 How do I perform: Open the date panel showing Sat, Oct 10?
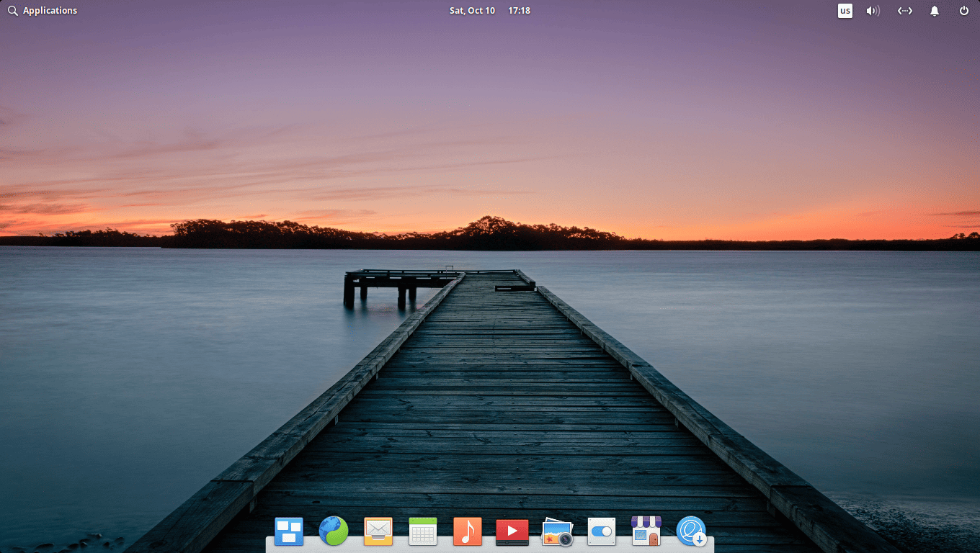coord(472,11)
